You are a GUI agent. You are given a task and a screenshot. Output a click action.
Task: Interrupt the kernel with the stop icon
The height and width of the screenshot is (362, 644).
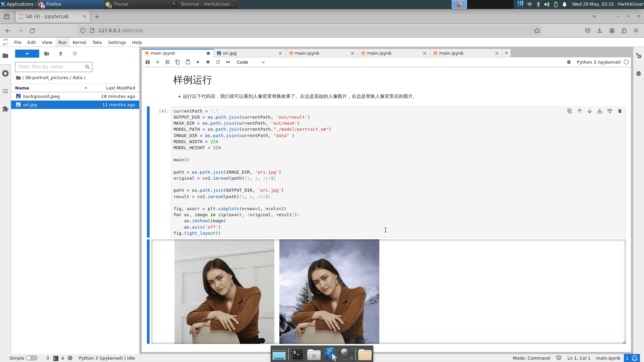208,62
